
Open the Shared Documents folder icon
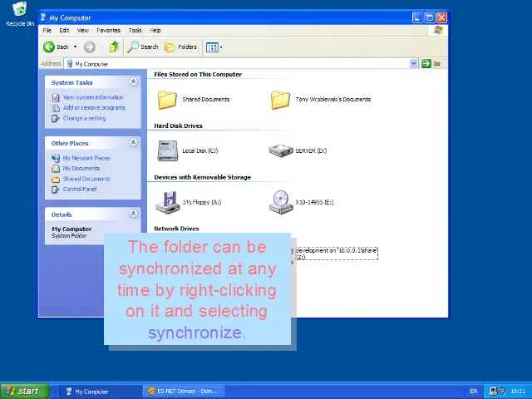(168, 100)
